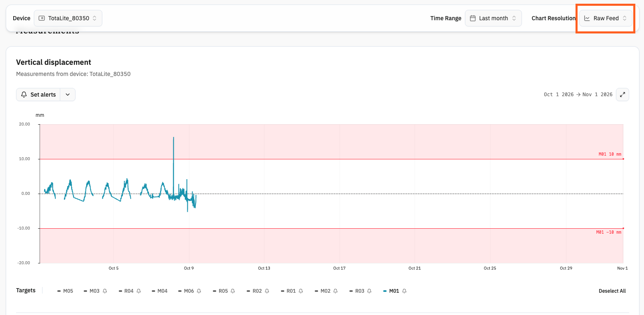Click the 'Oct 21' x-axis label

pos(415,268)
